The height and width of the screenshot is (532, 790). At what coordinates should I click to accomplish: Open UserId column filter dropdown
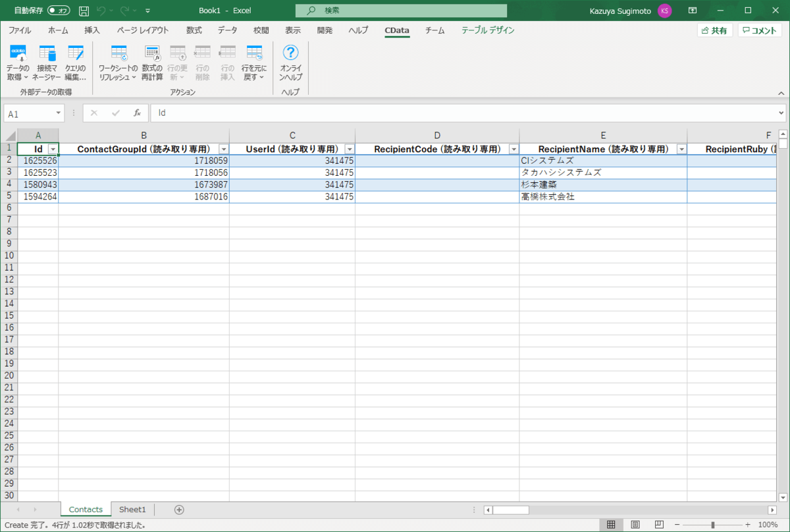(350, 149)
